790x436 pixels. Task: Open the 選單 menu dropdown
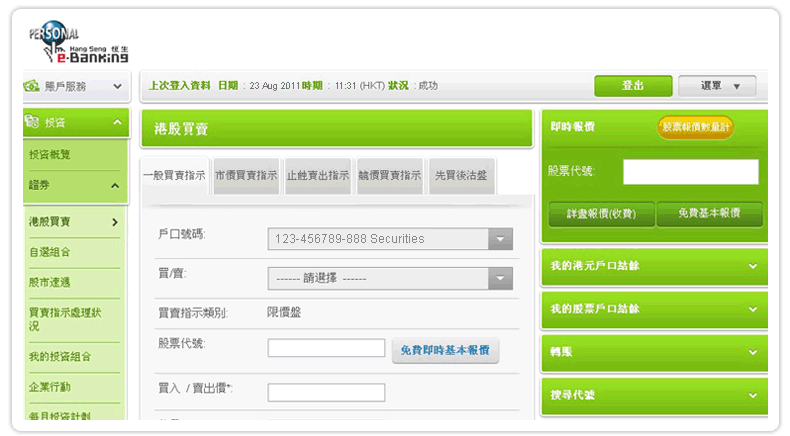tap(716, 86)
